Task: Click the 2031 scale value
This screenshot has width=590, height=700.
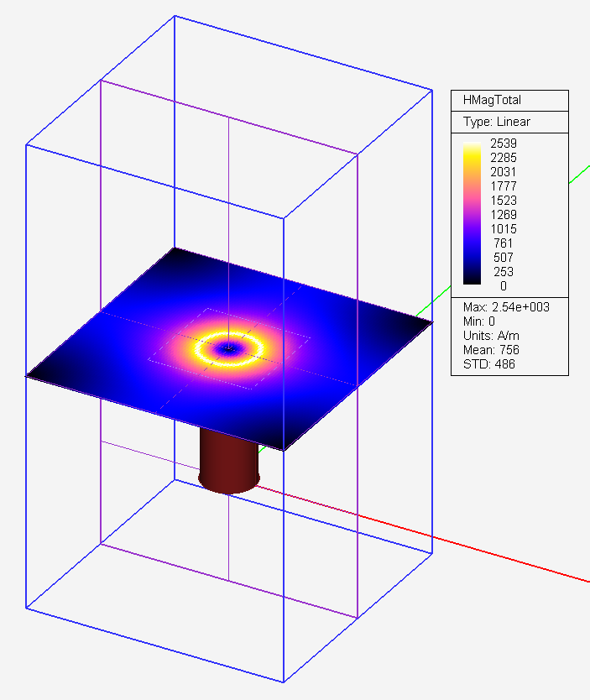Action: [504, 172]
